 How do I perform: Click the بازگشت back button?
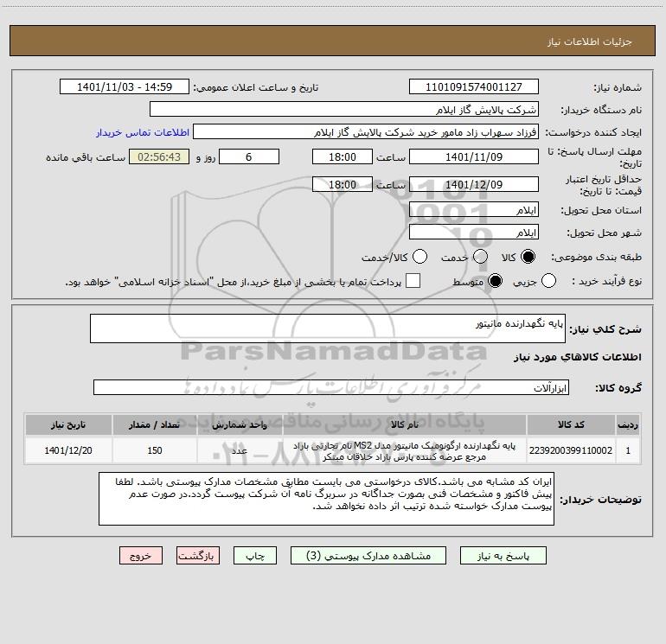[x=198, y=556]
